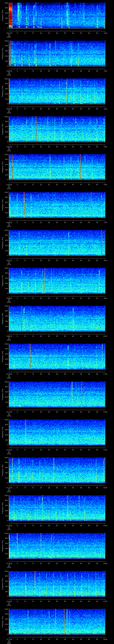Click the "14:00" end time label

click(105, 487)
